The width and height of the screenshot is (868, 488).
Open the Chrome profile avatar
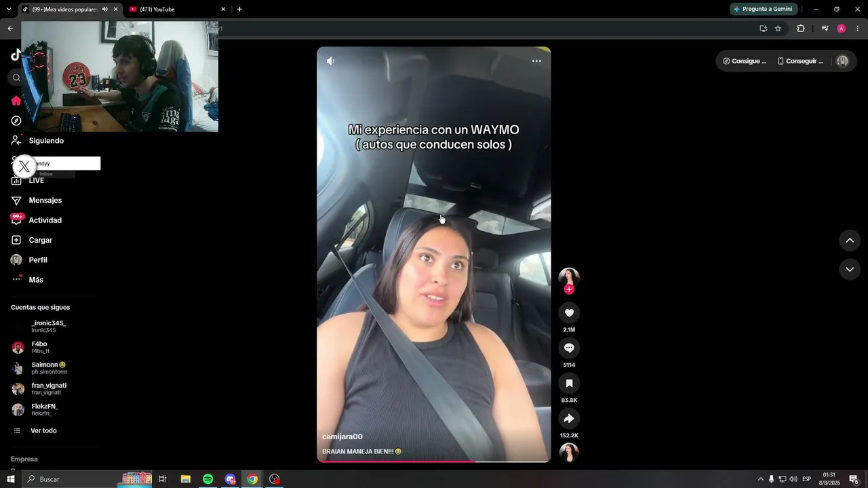click(x=842, y=28)
